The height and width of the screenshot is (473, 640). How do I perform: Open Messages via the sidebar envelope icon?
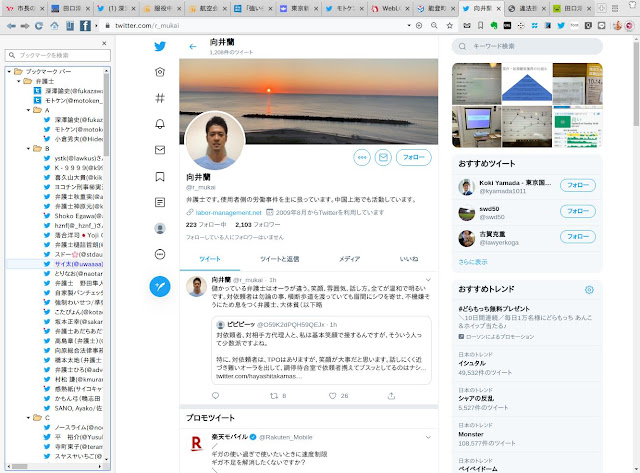[x=160, y=150]
